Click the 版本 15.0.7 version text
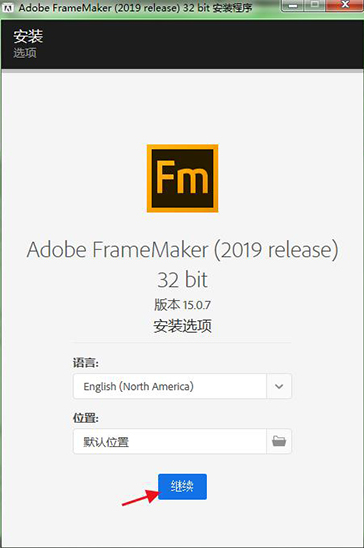The width and height of the screenshot is (364, 548). coord(182,305)
